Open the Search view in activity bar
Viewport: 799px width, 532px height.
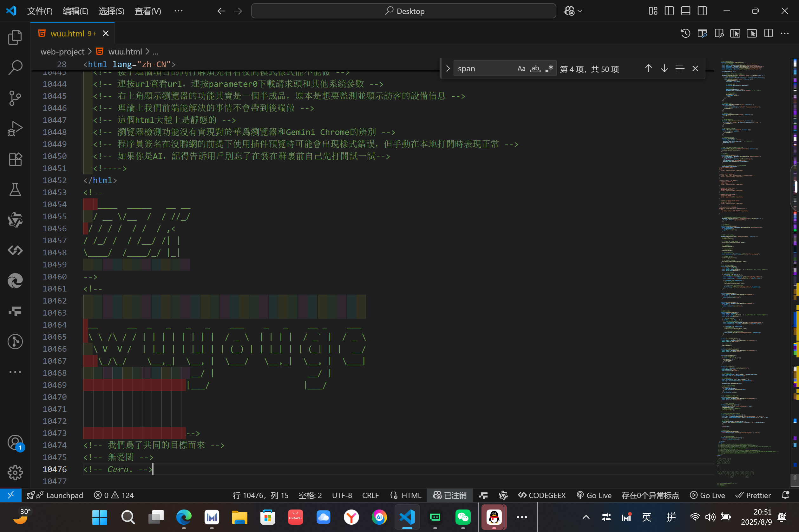[x=15, y=68]
